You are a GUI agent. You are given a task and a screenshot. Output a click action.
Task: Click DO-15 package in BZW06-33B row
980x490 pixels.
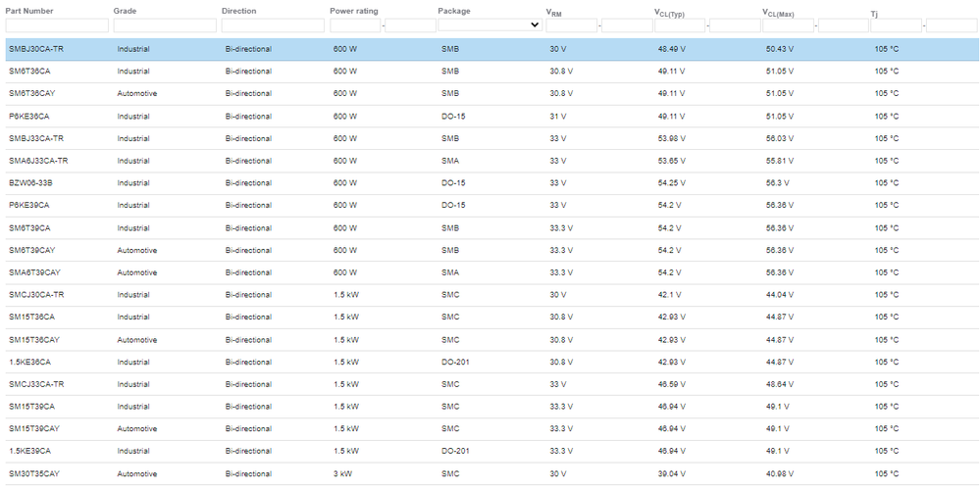pyautogui.click(x=453, y=183)
